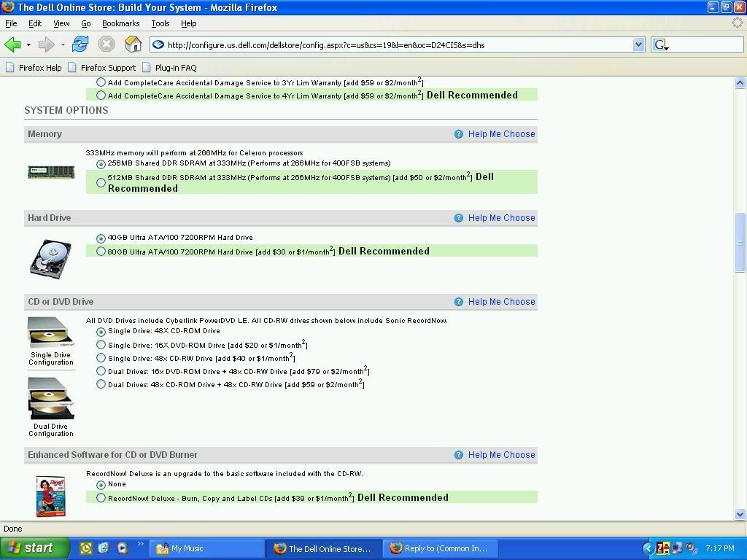Click Help Me Choose for CD or DVD Drive
Image resolution: width=747 pixels, height=560 pixels.
[x=501, y=302]
